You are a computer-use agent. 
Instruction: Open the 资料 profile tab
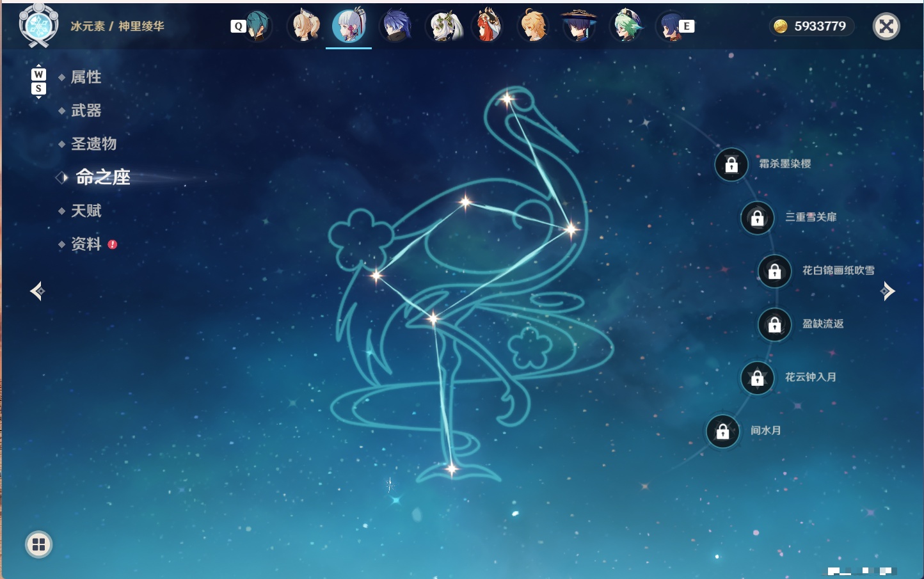[x=86, y=244]
